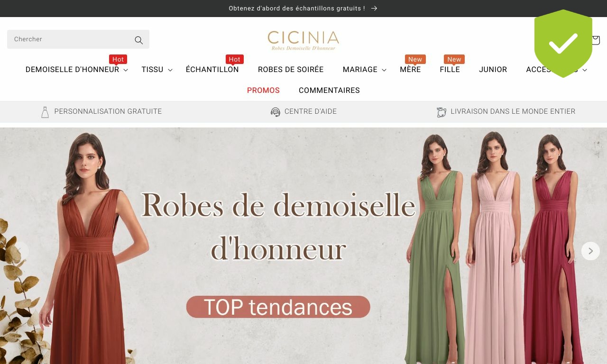Open the Promos link
The height and width of the screenshot is (364, 607).
coord(263,91)
